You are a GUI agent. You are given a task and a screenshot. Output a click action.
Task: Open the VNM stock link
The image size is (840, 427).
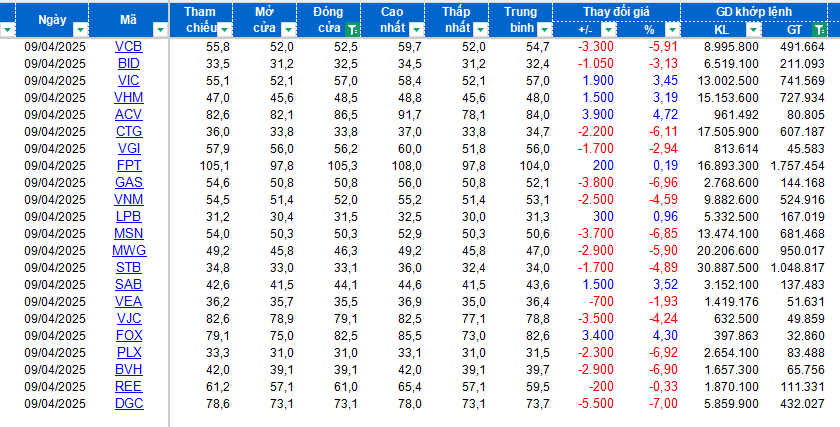click(x=129, y=199)
